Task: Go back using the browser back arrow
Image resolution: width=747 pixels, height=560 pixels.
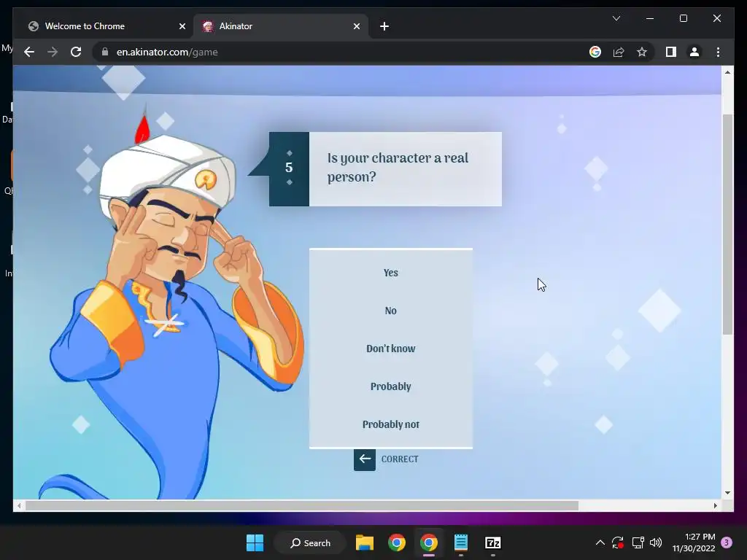Action: tap(29, 52)
